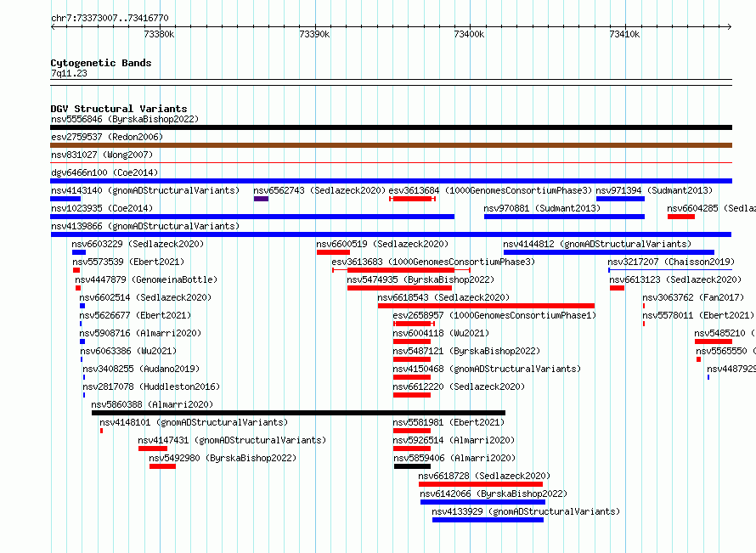Click the blue bar for dgv6466n100
Viewport: 756px width, 553px height.
coord(391,181)
